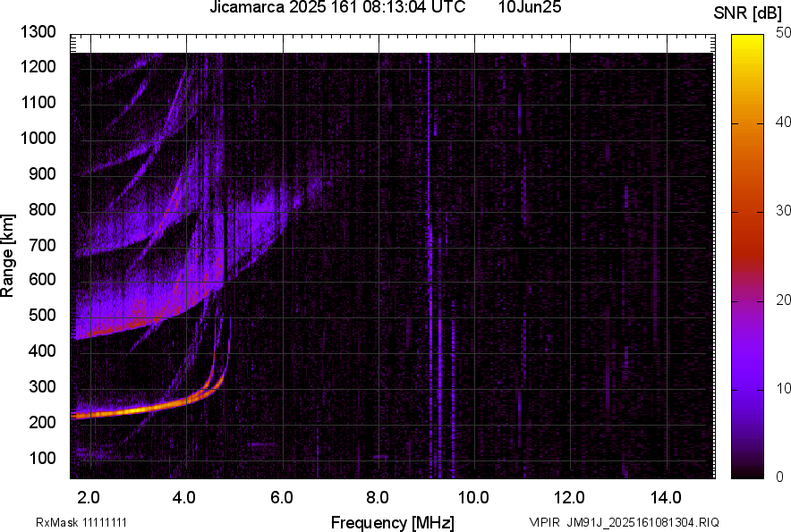Select the 200 range tick label
This screenshot has width=791, height=532.
point(42,422)
